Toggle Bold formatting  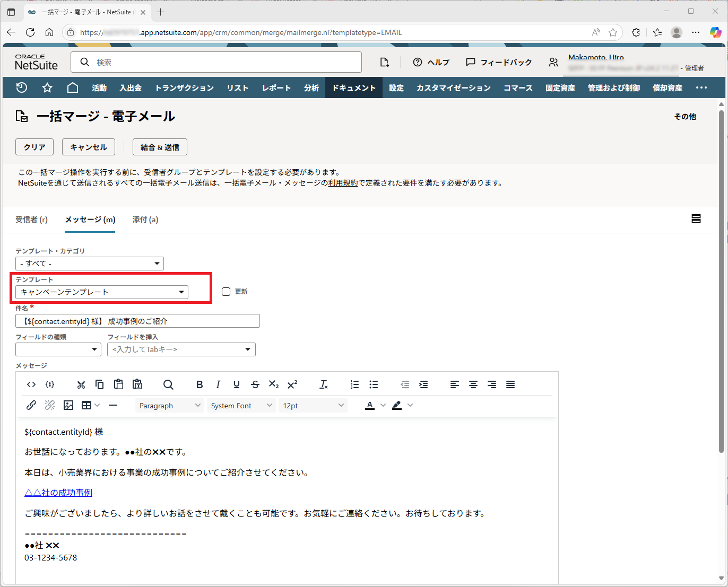pos(200,384)
